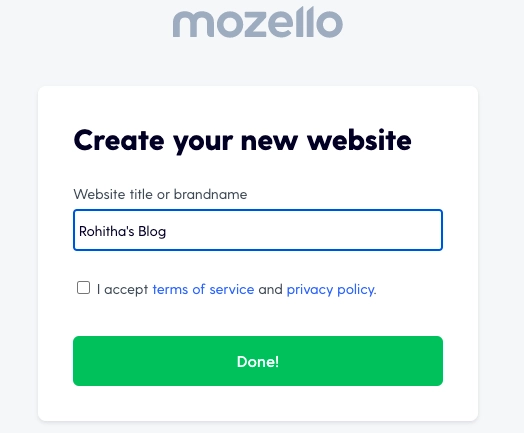
Task: Click the 'Website title or brandname' label
Action: [160, 194]
